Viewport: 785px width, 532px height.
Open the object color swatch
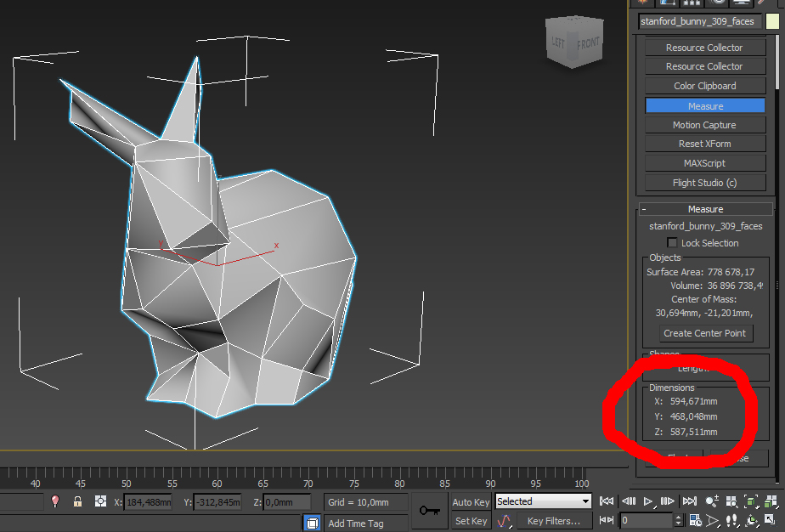[772, 21]
